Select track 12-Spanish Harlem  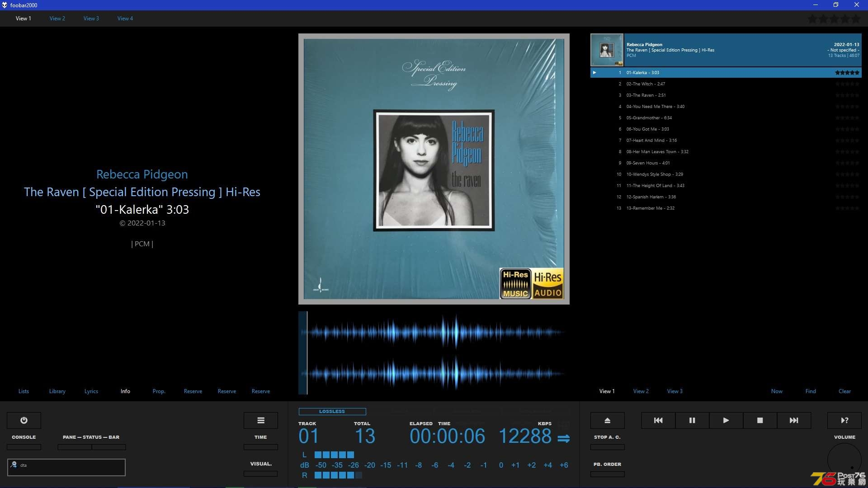726,197
